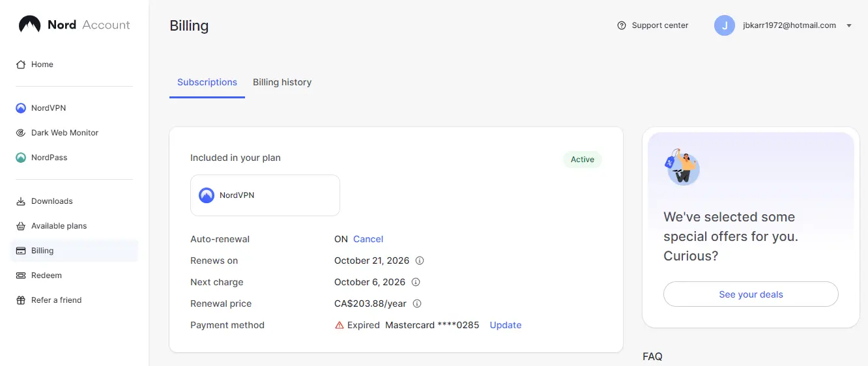Click the 'October 6, 2026' charge date
868x366 pixels.
point(369,282)
